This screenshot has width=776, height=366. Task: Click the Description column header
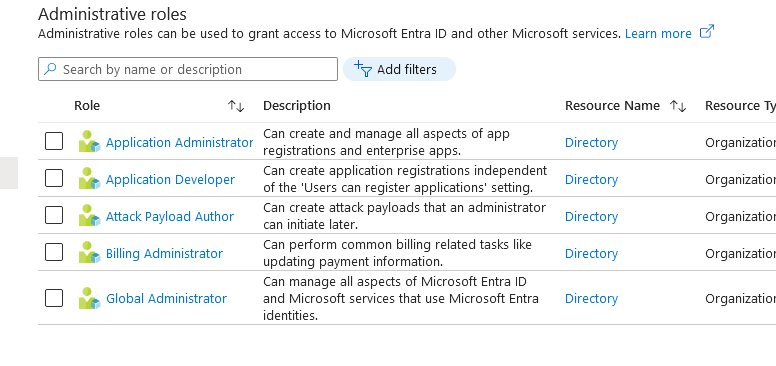click(296, 106)
